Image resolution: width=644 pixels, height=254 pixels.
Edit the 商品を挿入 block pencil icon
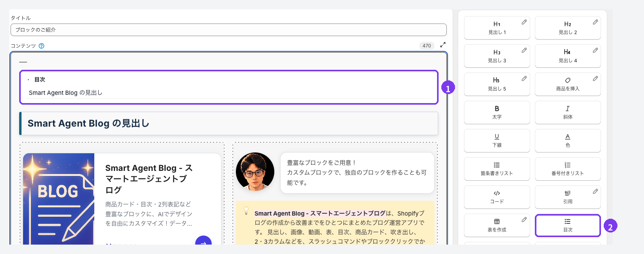[595, 79]
